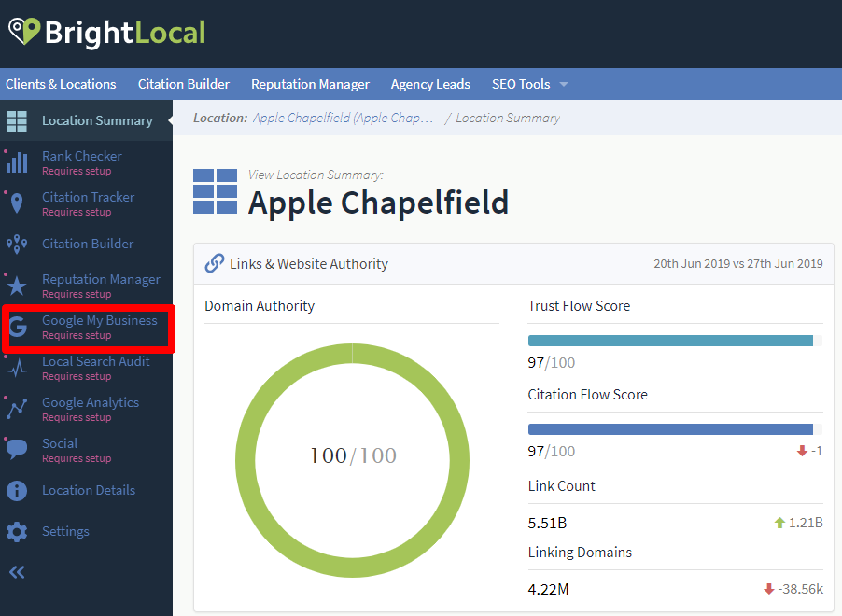This screenshot has width=842, height=616.
Task: Click the Google Analytics line graph icon
Action: coord(17,409)
